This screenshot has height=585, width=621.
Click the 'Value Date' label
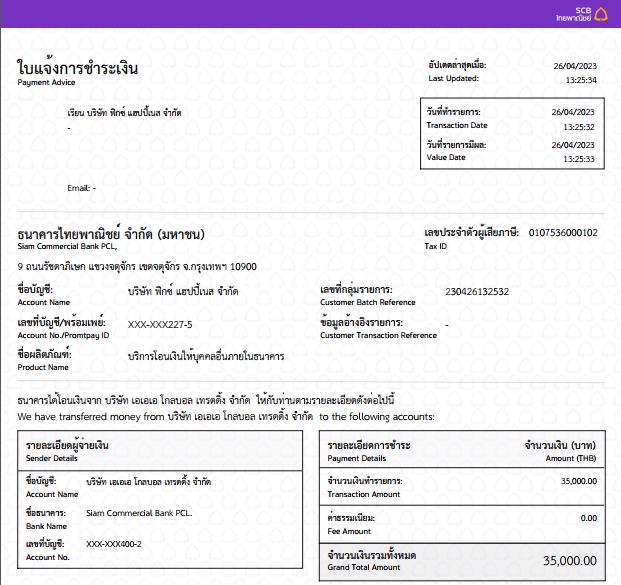click(x=446, y=157)
